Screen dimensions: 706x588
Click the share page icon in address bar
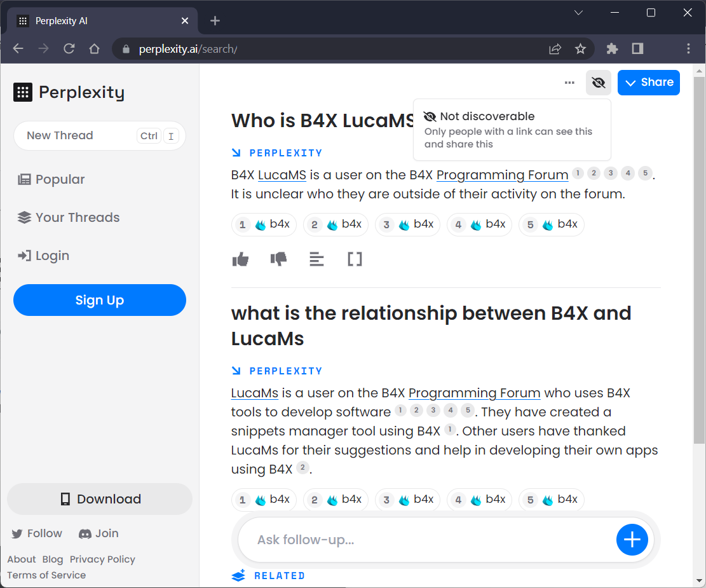(555, 49)
